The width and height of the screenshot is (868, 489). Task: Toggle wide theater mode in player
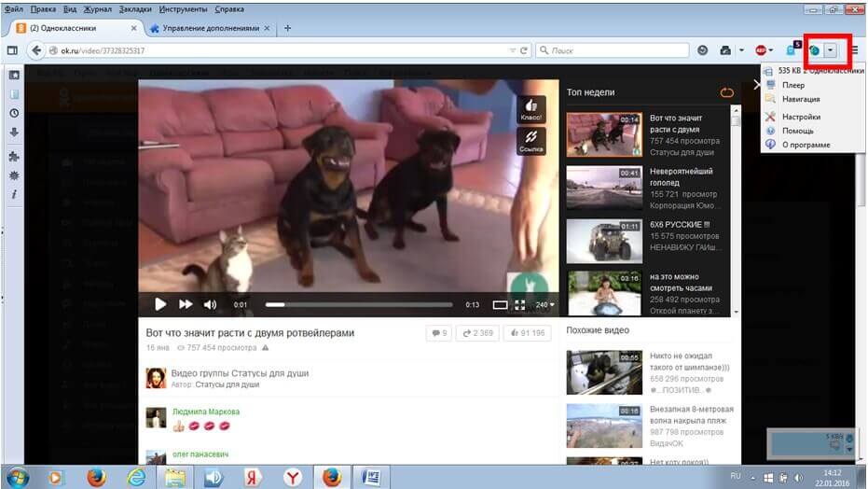click(500, 304)
